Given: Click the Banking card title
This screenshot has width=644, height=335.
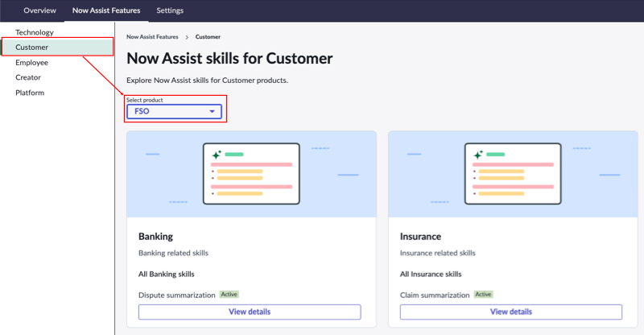Looking at the screenshot, I should point(155,236).
